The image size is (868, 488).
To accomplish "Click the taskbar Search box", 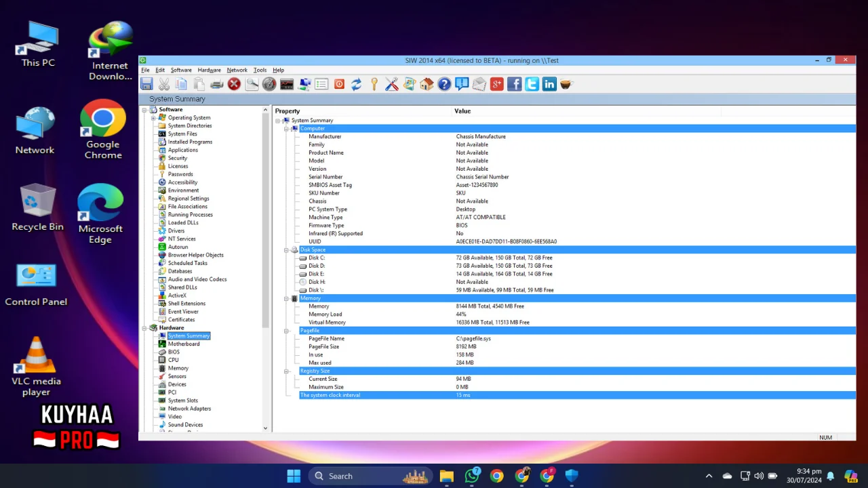I will (370, 476).
